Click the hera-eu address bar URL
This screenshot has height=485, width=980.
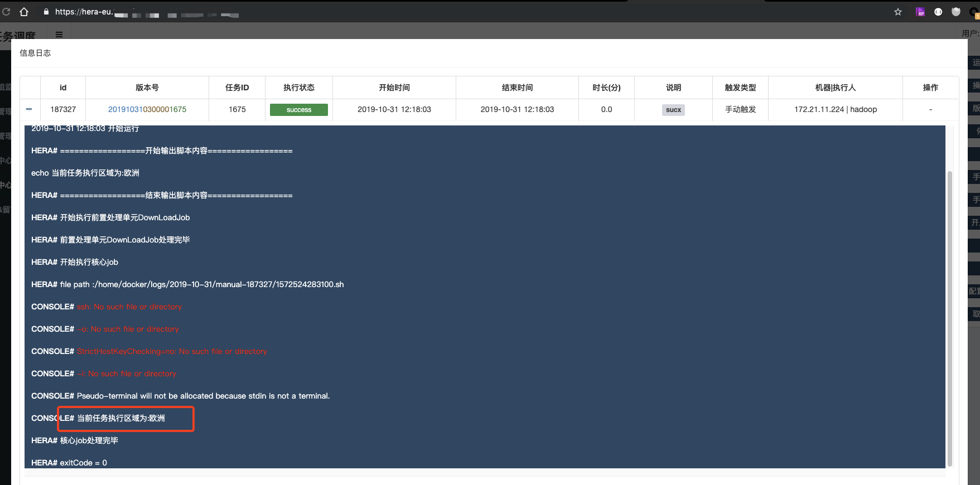(x=147, y=12)
